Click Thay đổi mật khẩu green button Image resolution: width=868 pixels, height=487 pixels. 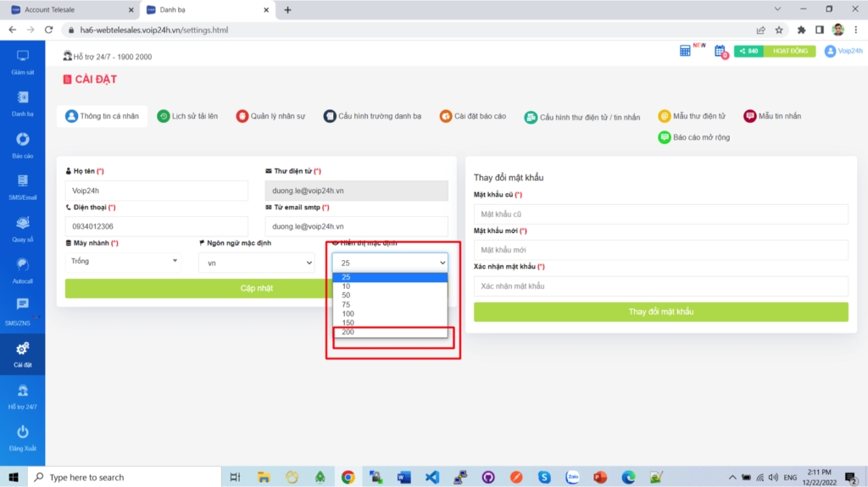660,312
